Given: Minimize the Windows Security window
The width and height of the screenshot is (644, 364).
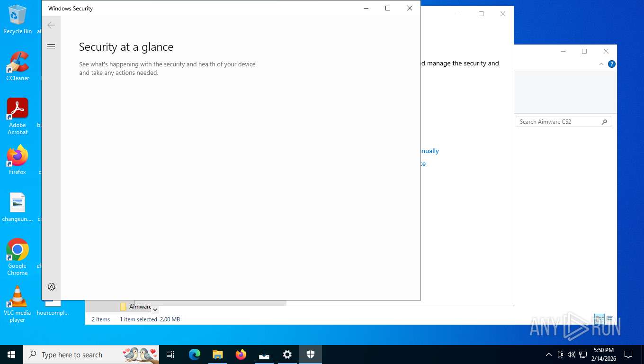Looking at the screenshot, I should tap(366, 8).
